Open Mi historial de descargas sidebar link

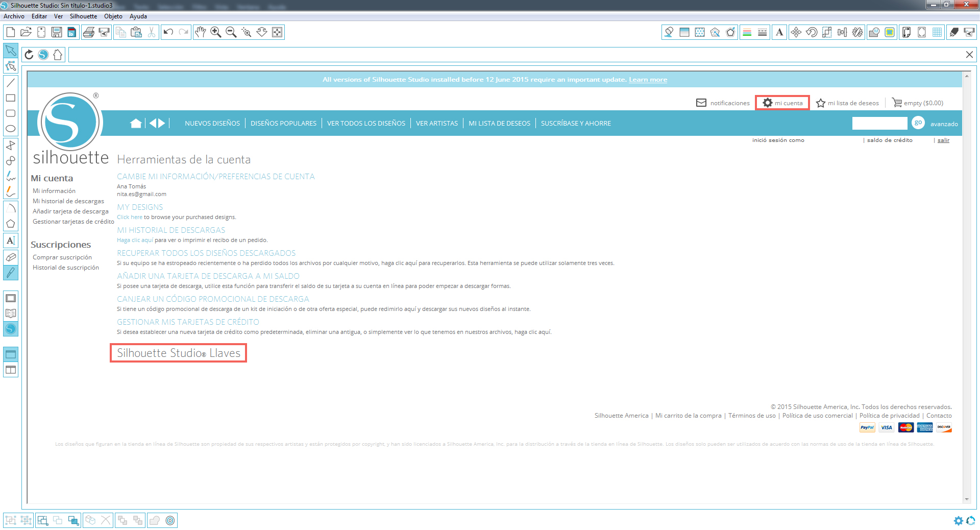[x=68, y=201]
